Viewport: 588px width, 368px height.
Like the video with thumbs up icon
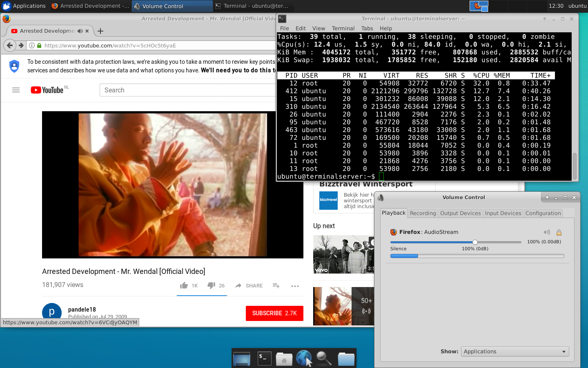tap(184, 285)
